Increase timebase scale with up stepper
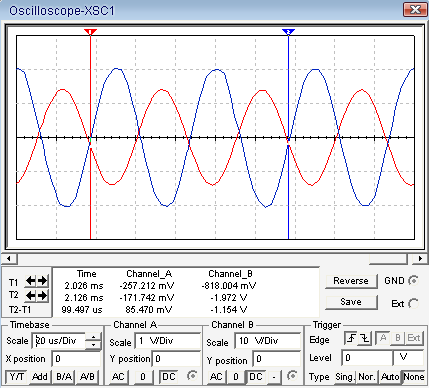Screen dimensions: 429x388 (x=94, y=337)
